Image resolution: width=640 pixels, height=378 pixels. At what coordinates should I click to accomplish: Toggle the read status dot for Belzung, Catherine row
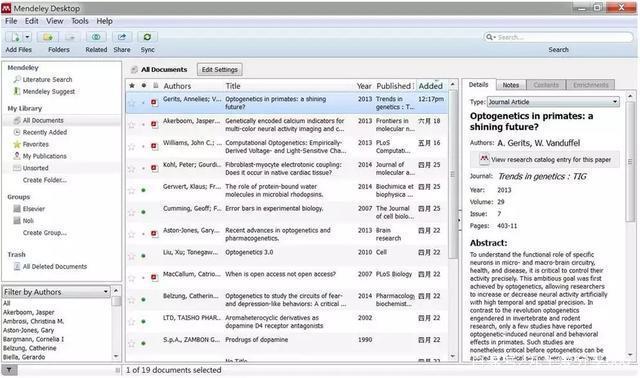(144, 300)
